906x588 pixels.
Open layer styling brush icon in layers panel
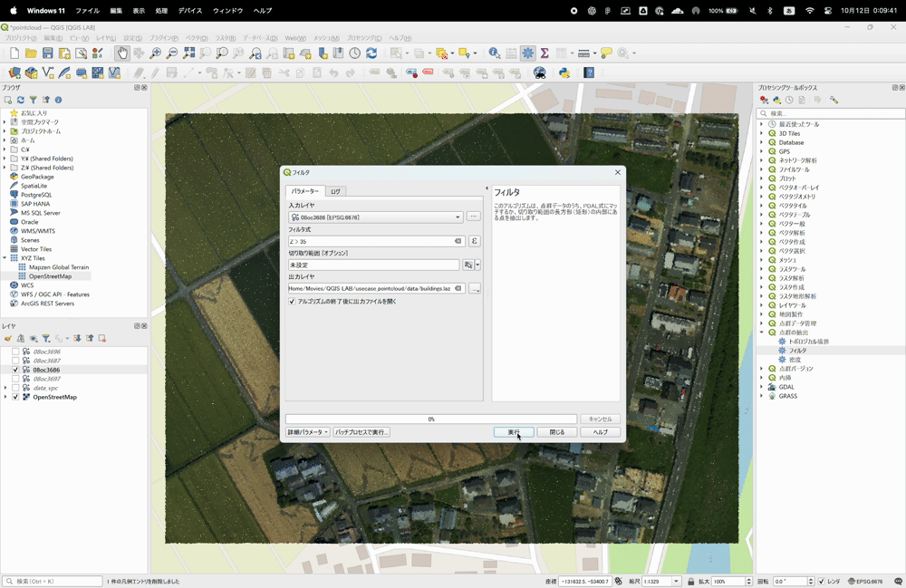pyautogui.click(x=8, y=339)
